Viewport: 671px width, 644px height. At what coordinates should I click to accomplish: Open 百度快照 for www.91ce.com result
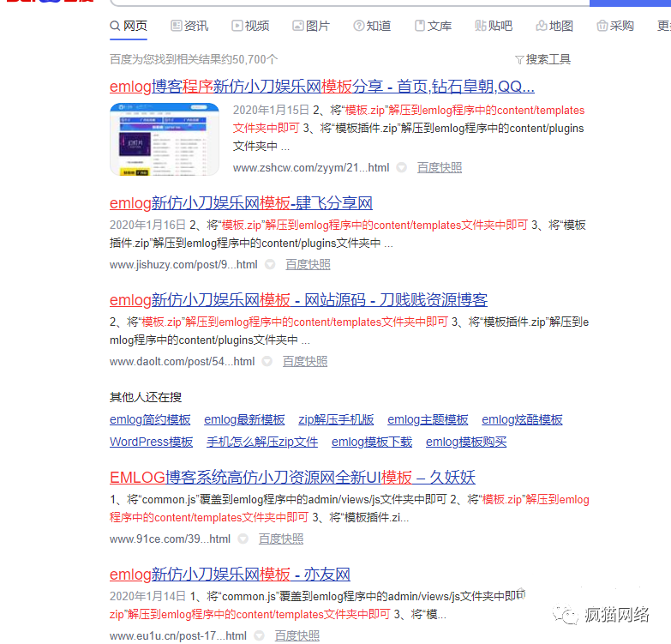[281, 539]
